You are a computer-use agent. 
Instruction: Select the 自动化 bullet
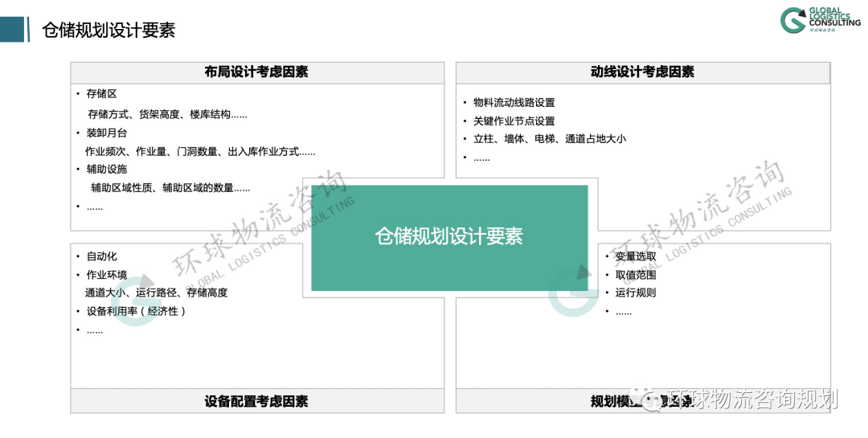101,256
